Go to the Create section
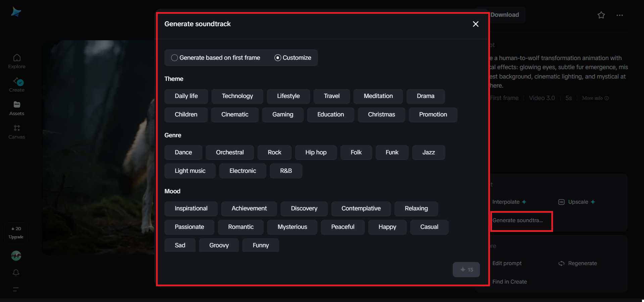644x302 pixels. click(x=16, y=84)
